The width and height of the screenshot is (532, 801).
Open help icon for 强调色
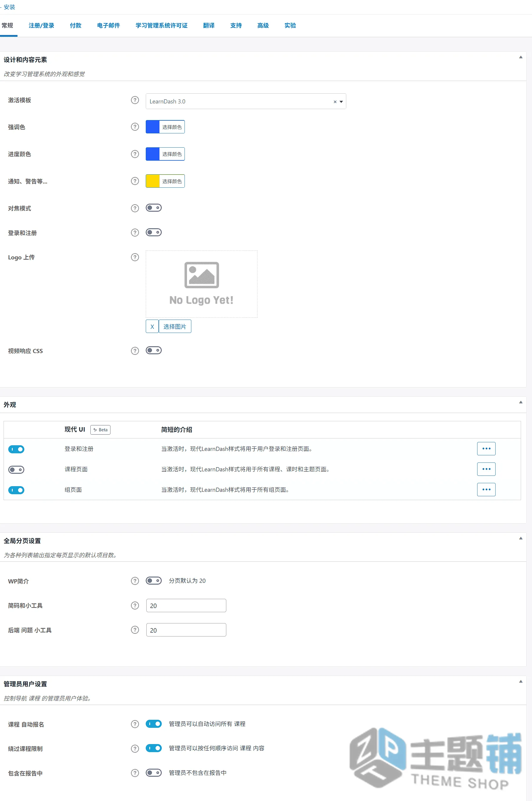tap(135, 127)
